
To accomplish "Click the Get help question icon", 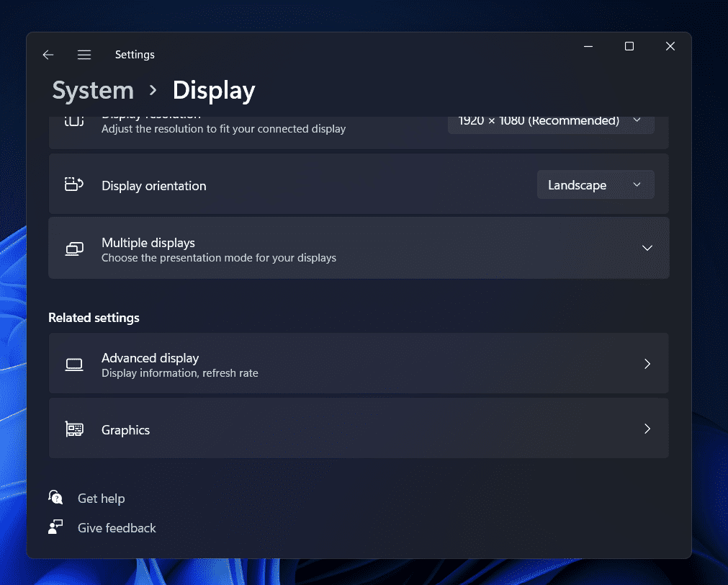I will click(x=55, y=498).
